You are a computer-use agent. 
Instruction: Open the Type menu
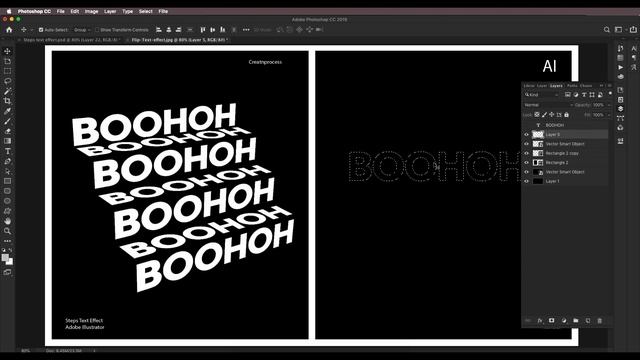click(127, 11)
